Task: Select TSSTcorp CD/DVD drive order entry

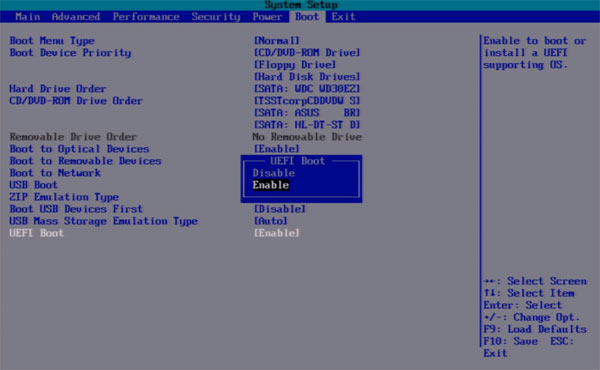Action: click(307, 101)
